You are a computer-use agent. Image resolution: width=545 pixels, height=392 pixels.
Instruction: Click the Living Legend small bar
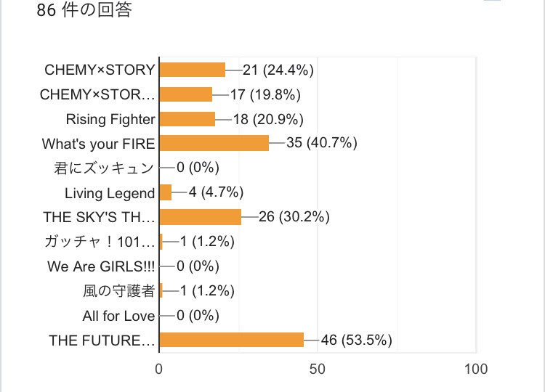[165, 192]
